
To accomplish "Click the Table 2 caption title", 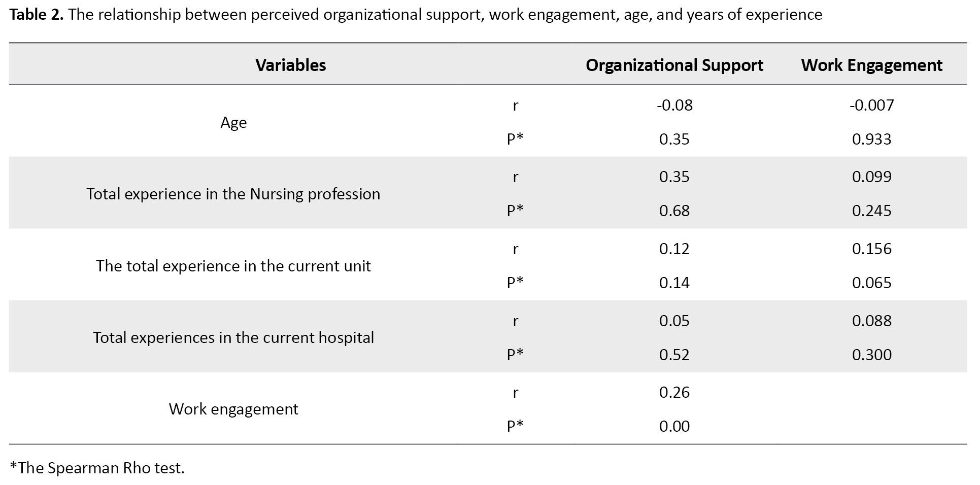I will pyautogui.click(x=415, y=15).
